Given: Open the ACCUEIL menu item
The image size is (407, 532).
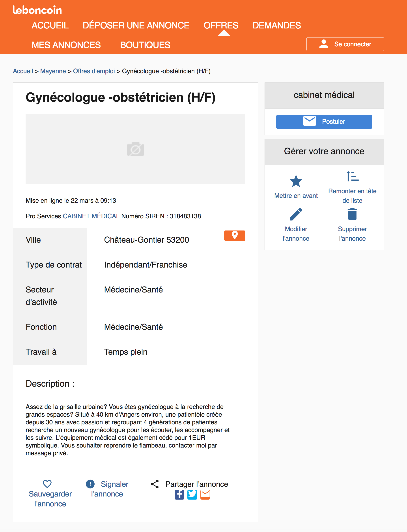Looking at the screenshot, I should point(50,25).
